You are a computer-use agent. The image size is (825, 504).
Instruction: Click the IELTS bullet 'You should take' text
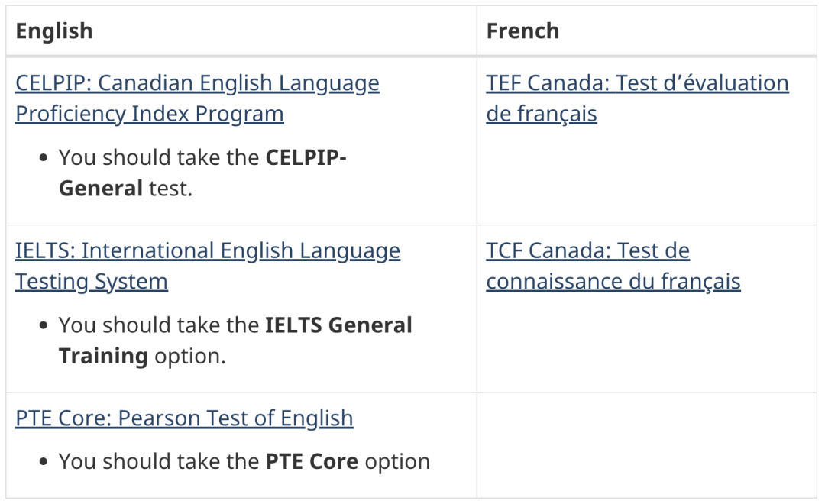pos(160,325)
